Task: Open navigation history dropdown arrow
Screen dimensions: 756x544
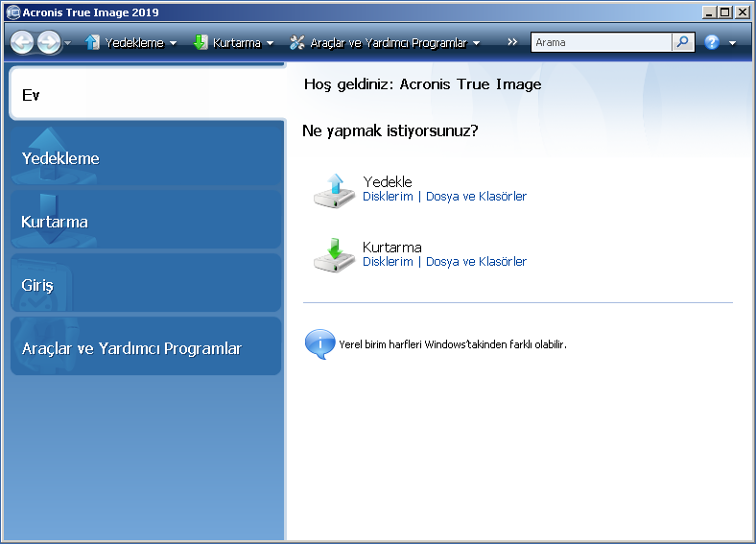Action: pos(67,43)
